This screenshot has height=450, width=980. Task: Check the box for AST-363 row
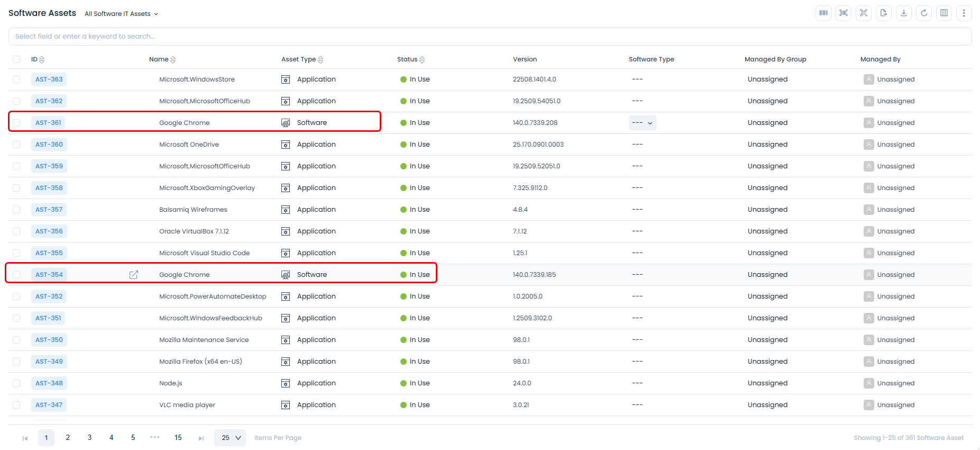(x=16, y=79)
